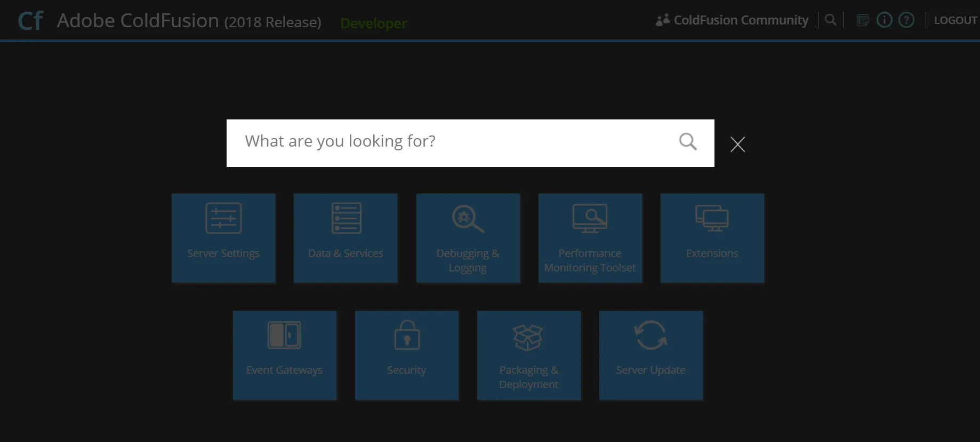Close the search overlay with X

(737, 144)
